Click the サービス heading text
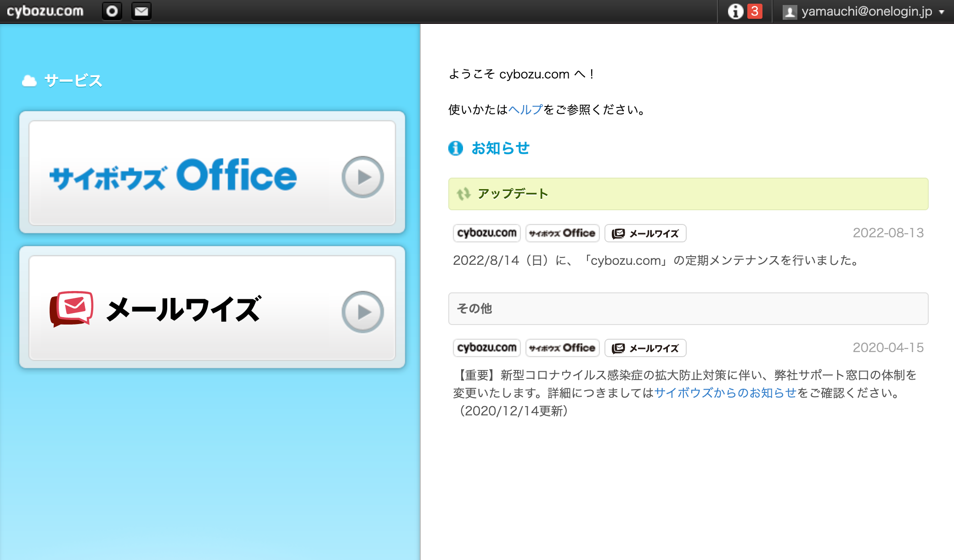This screenshot has width=954, height=560. [73, 81]
